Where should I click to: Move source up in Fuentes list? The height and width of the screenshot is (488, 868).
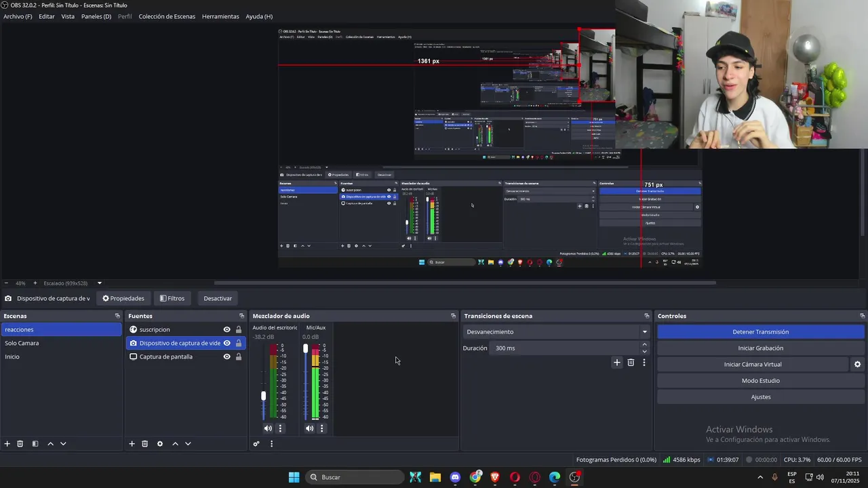(175, 444)
